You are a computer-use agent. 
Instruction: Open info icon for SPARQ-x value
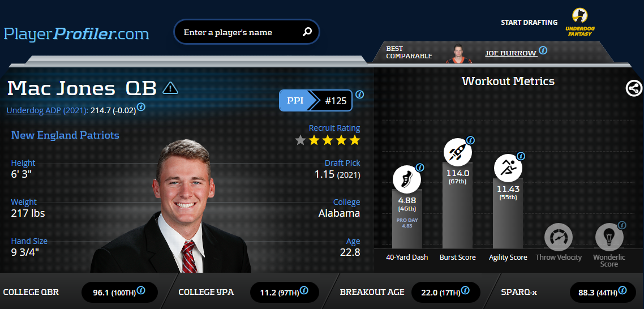[x=622, y=290]
